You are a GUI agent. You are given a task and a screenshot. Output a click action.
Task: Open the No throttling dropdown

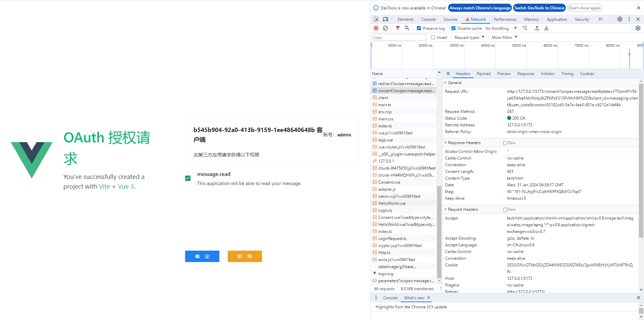pos(501,28)
